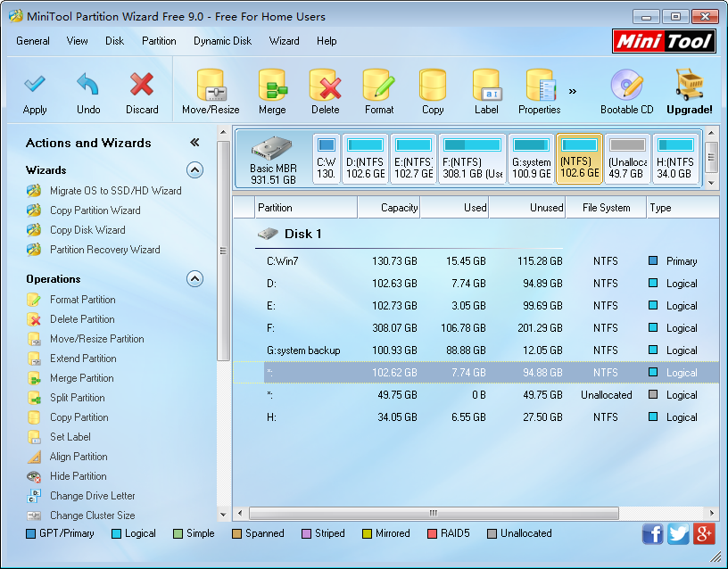The height and width of the screenshot is (569, 728).
Task: Select the F:(NTFS) block in disk map
Action: pyautogui.click(x=472, y=159)
